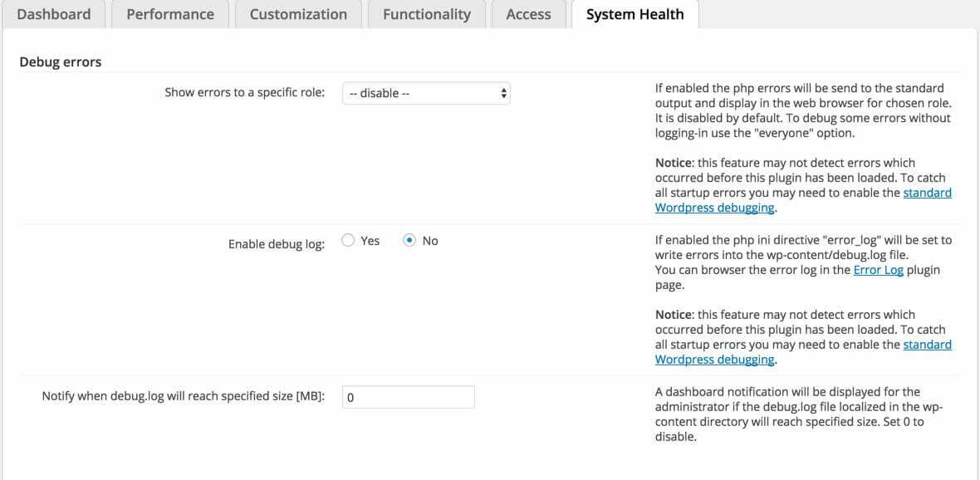Switch to the Dashboard tab
Screen dimensions: 980x480
pyautogui.click(x=53, y=14)
